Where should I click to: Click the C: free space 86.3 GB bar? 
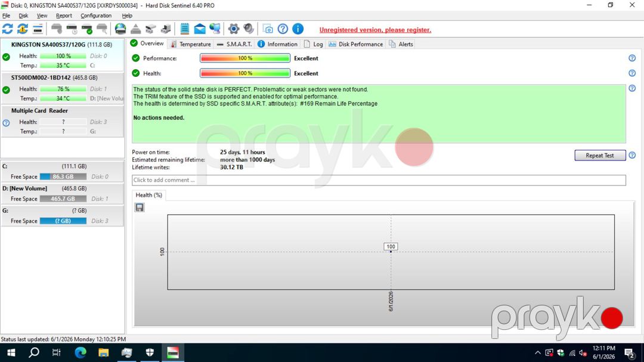(x=63, y=177)
